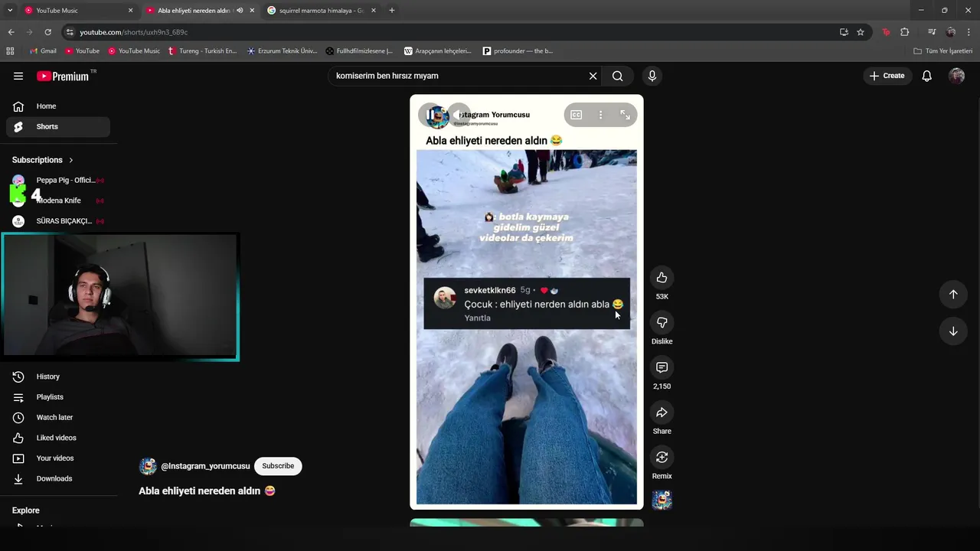
Task: Open Tureng - Turkish En... bookmark
Action: [x=202, y=51]
